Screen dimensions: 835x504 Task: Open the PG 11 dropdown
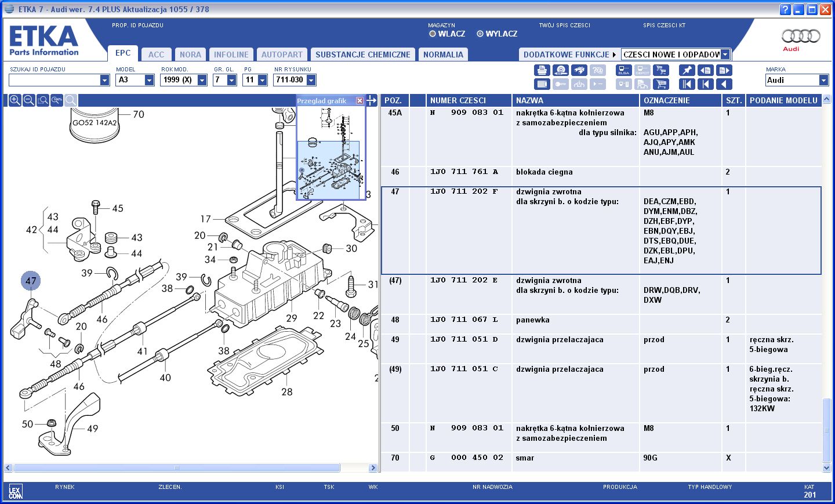(262, 80)
